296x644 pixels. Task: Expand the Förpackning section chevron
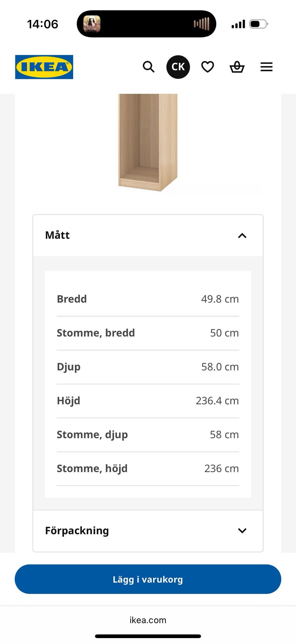click(242, 531)
